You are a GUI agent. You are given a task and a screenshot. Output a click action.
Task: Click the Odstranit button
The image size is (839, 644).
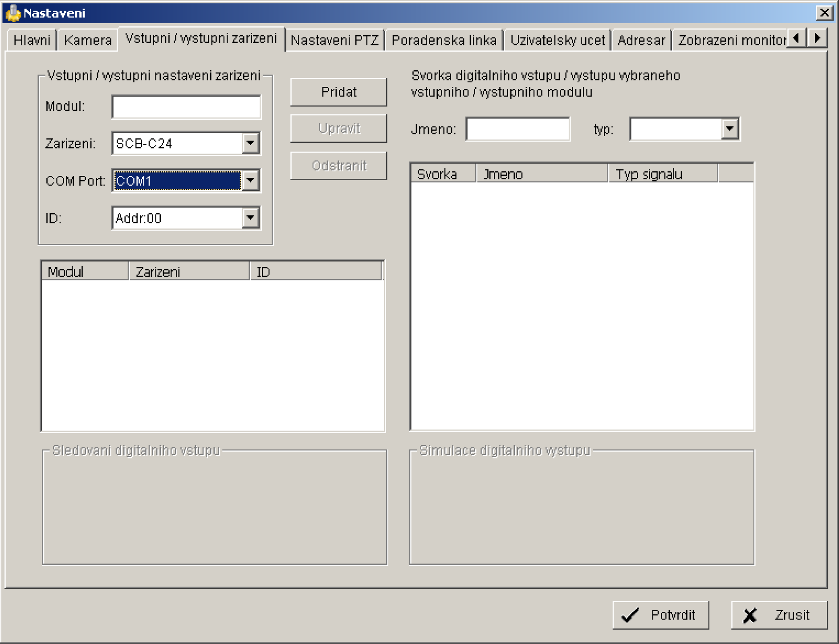click(338, 166)
